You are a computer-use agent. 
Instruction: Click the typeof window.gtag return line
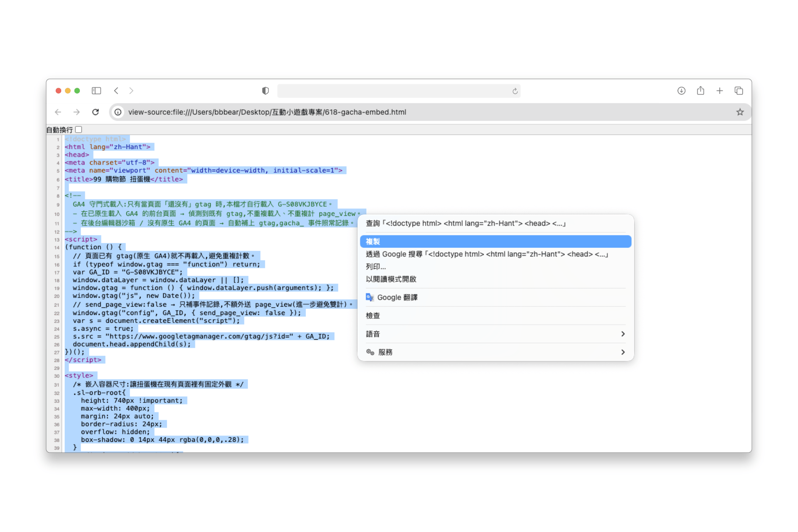point(166,264)
